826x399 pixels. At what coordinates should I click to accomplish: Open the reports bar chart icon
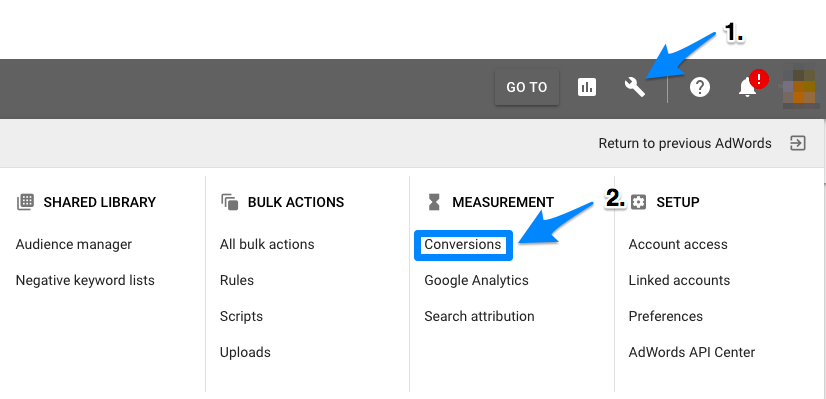(x=586, y=87)
